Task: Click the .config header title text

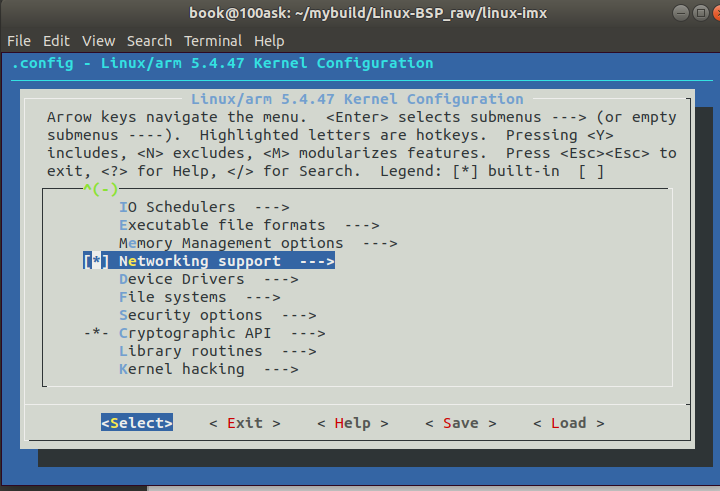Action: (222, 63)
